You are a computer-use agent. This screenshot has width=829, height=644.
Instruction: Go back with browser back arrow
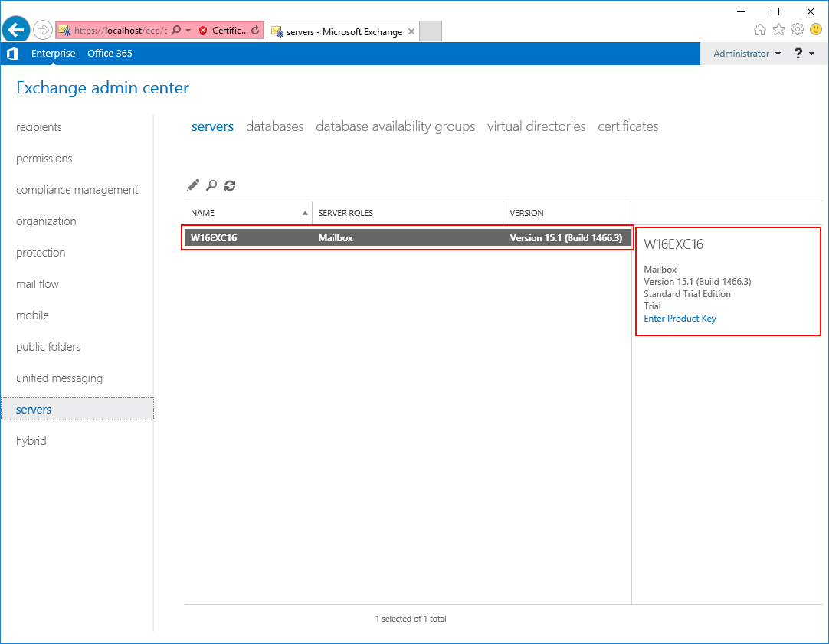[16, 29]
